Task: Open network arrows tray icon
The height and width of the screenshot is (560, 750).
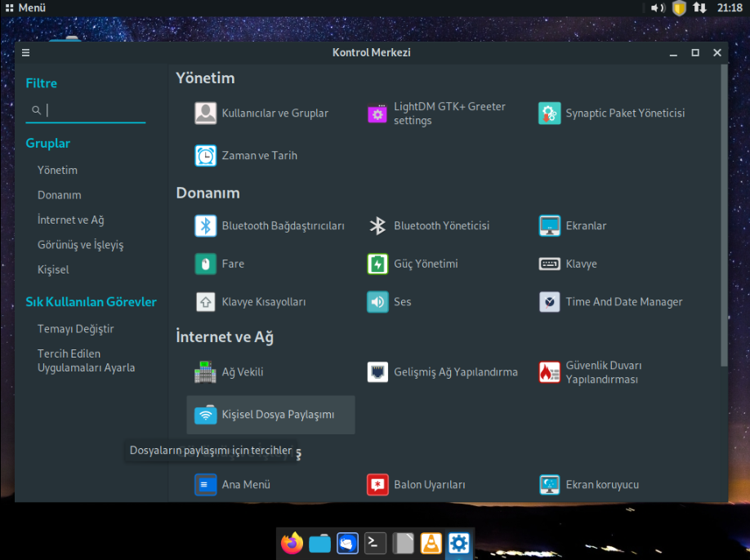Action: pyautogui.click(x=700, y=7)
